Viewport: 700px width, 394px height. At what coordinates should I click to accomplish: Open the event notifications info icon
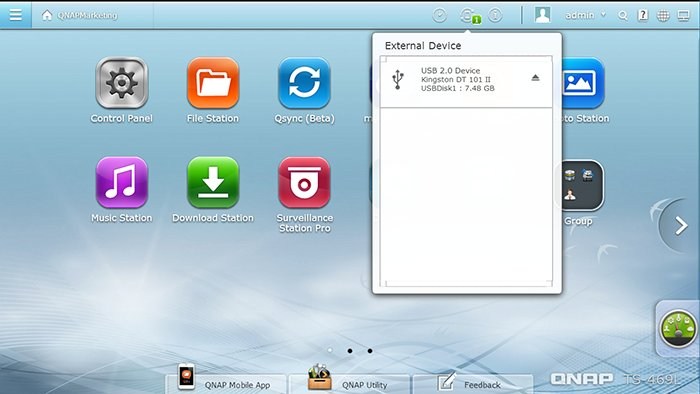coord(495,16)
